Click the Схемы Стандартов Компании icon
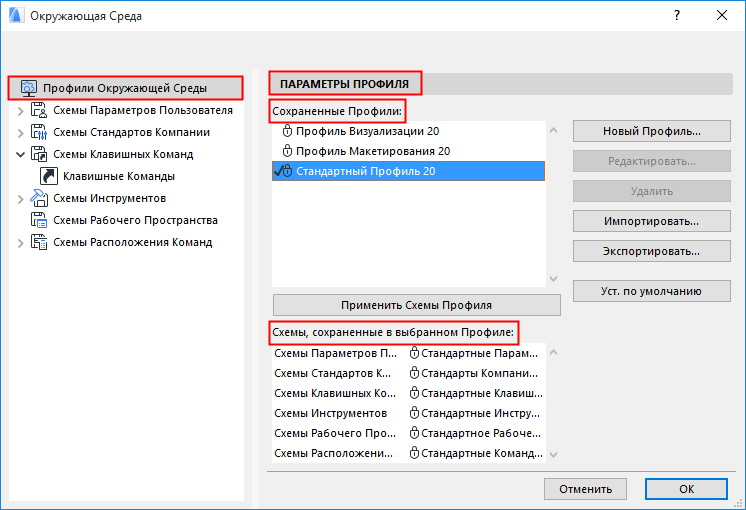 [39, 132]
